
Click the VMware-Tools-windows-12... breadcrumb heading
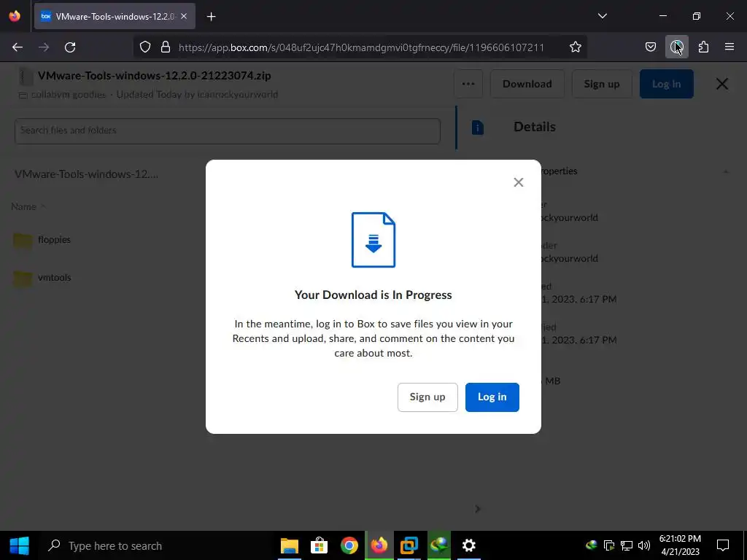pos(86,174)
